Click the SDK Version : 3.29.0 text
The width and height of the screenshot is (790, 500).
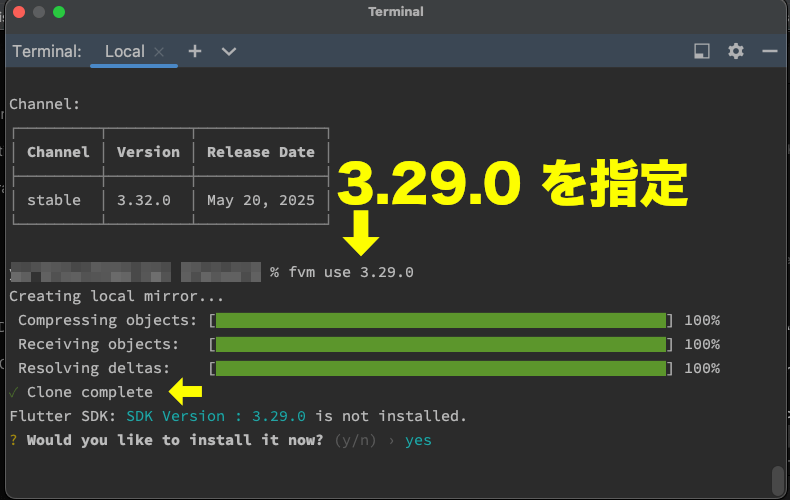pos(216,416)
